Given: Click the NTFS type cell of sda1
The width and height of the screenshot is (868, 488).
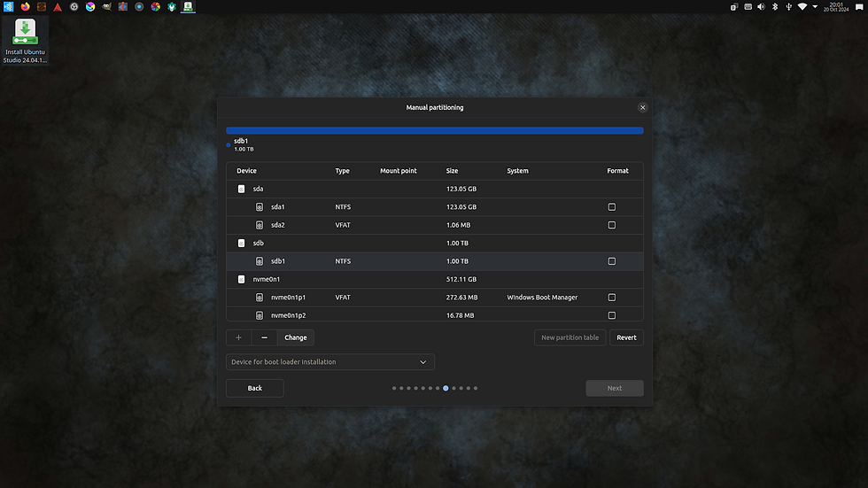Looking at the screenshot, I should pos(343,207).
